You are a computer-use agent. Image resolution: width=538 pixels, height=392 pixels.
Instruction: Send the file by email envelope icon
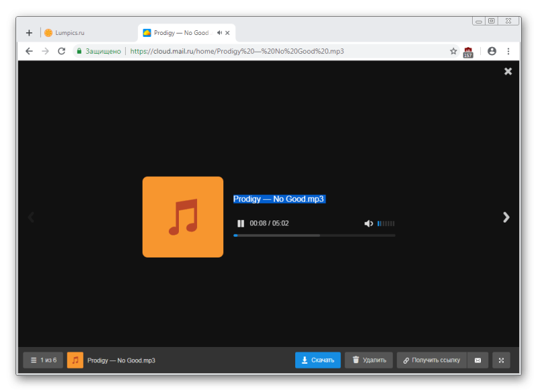point(477,360)
